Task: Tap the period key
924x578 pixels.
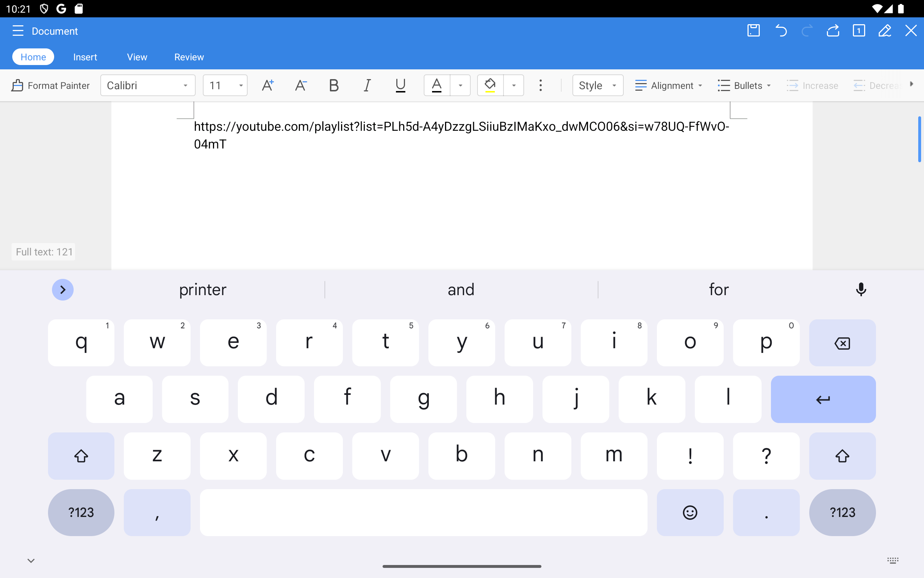Action: point(766,512)
